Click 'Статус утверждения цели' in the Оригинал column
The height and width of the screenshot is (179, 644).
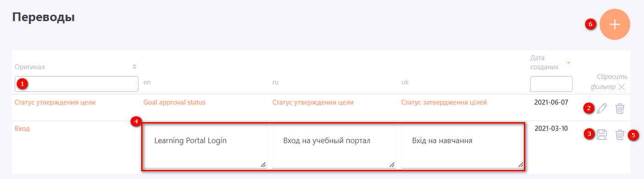tap(55, 102)
